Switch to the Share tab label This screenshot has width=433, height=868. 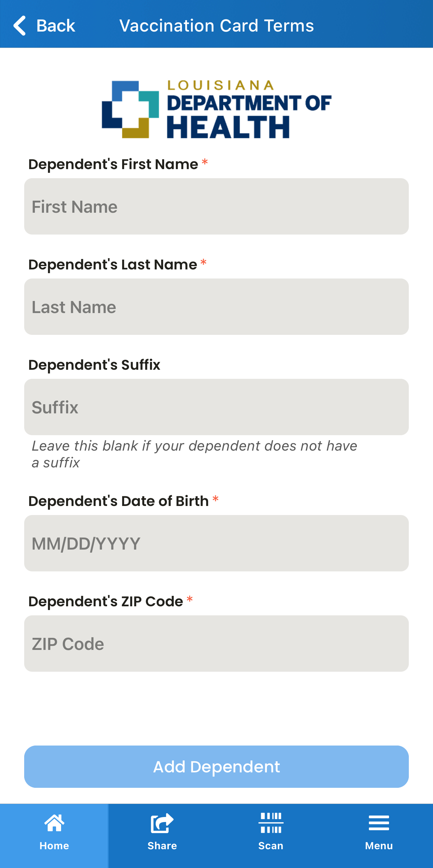(162, 846)
